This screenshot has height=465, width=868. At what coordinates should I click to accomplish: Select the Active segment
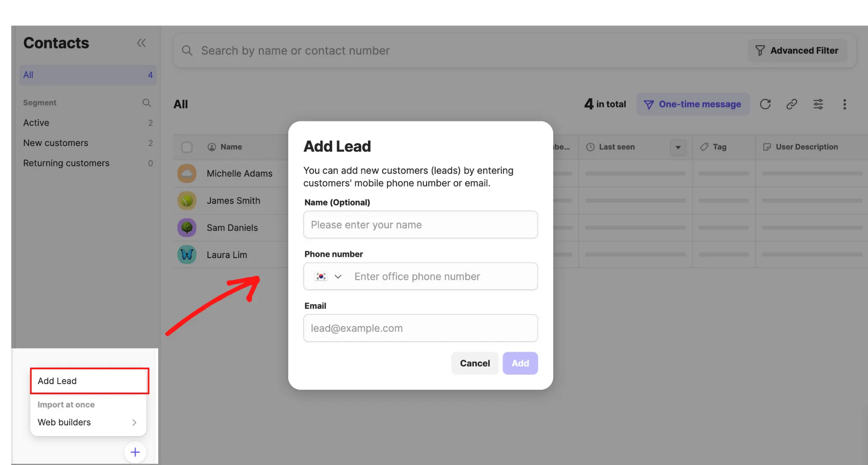click(x=36, y=123)
